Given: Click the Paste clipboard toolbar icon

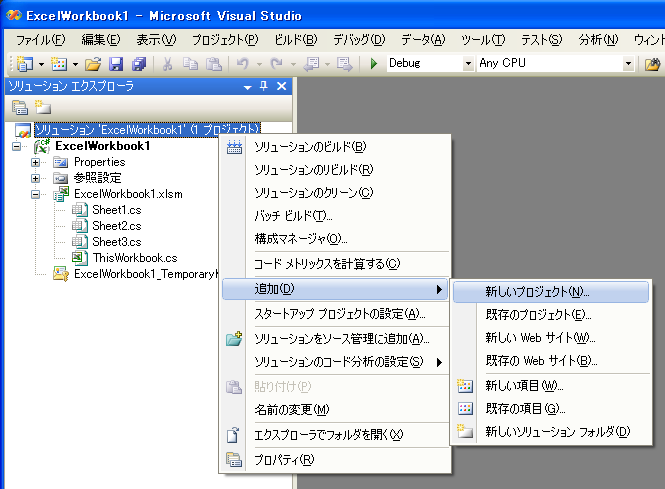Looking at the screenshot, I should tap(214, 64).
